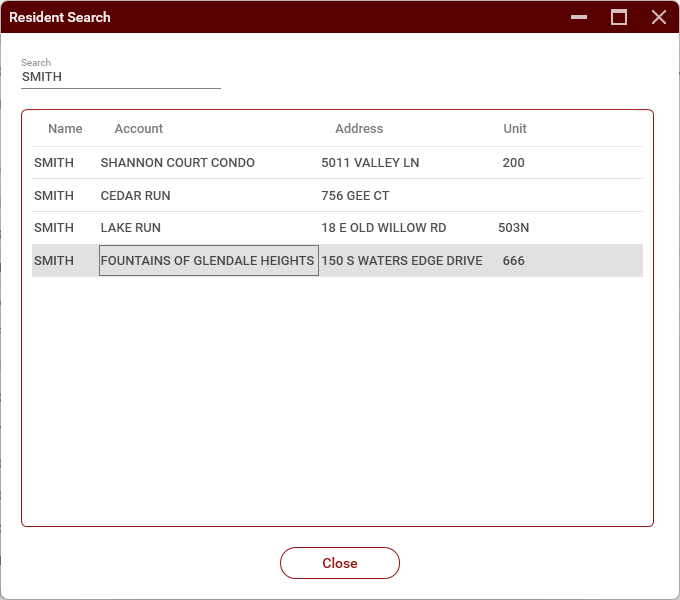Click the 5011 VALLEY LN address
Image resolution: width=680 pixels, height=600 pixels.
[369, 163]
